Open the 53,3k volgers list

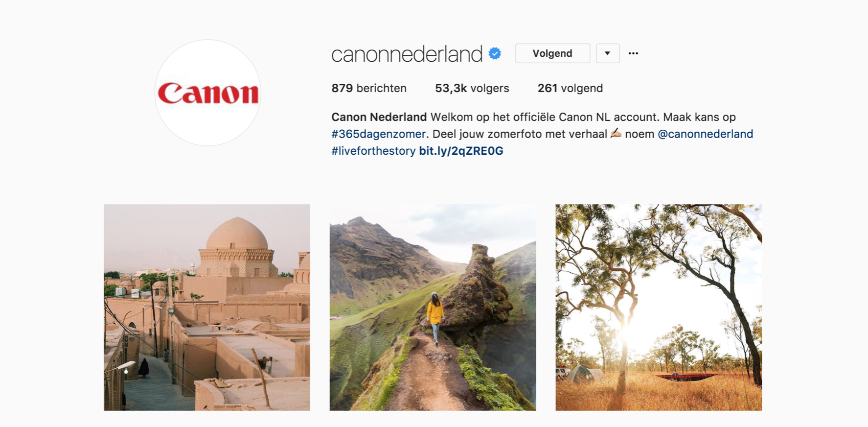pyautogui.click(x=472, y=88)
